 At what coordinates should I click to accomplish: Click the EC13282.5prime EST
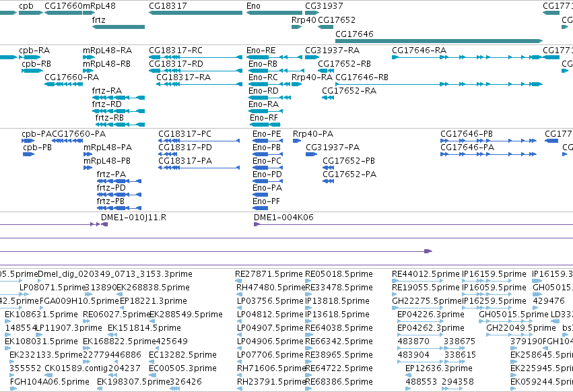pyautogui.click(x=151, y=362)
